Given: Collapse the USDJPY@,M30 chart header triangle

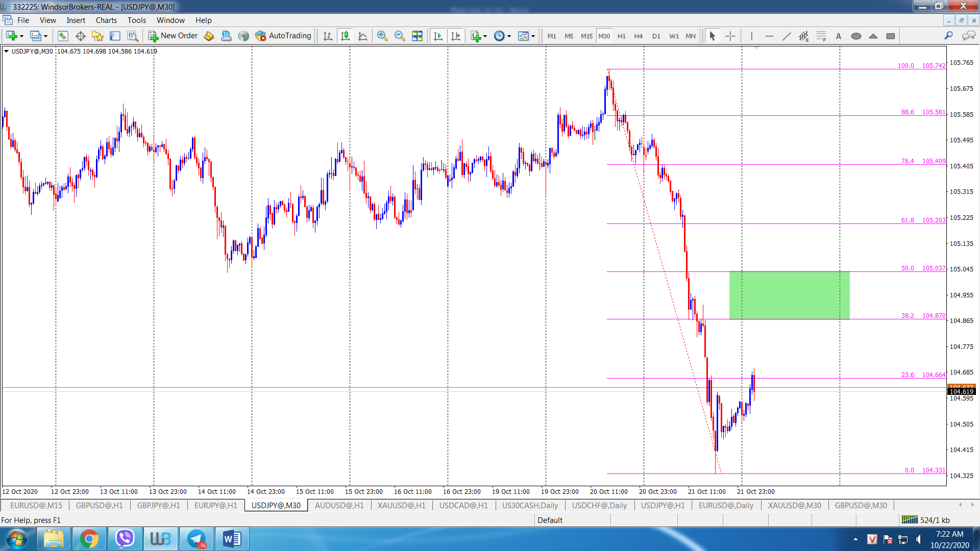Looking at the screenshot, I should [x=6, y=51].
